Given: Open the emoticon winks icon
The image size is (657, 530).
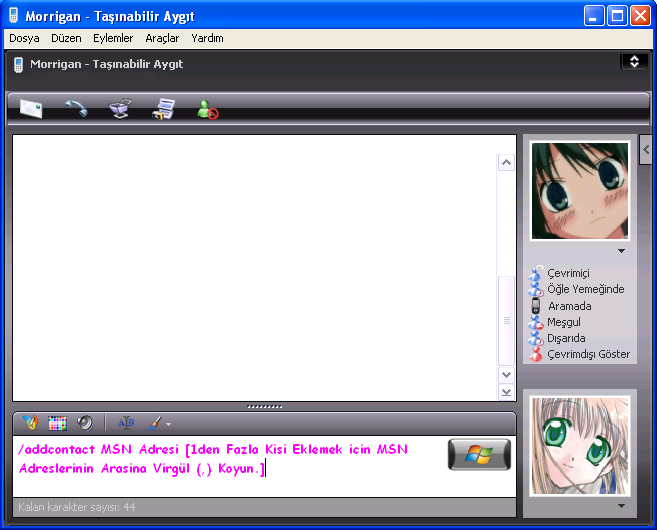Looking at the screenshot, I should click(x=30, y=423).
